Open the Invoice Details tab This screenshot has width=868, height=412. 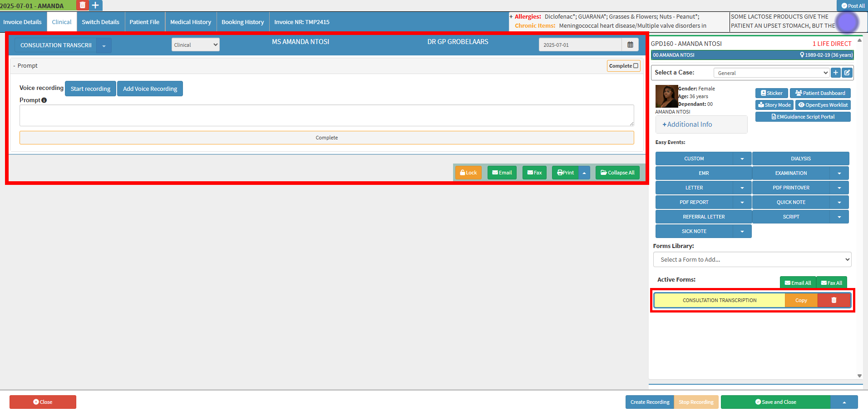coord(22,22)
